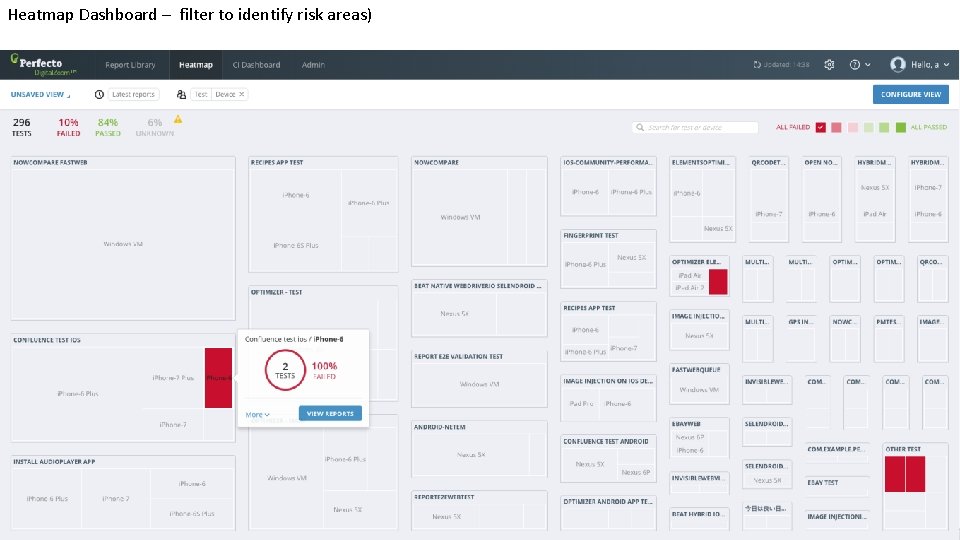Screen dimensions: 960x540
Task: Click iPhone-6 cell in Image Injection on iOS tile
Action: pyautogui.click(x=618, y=403)
